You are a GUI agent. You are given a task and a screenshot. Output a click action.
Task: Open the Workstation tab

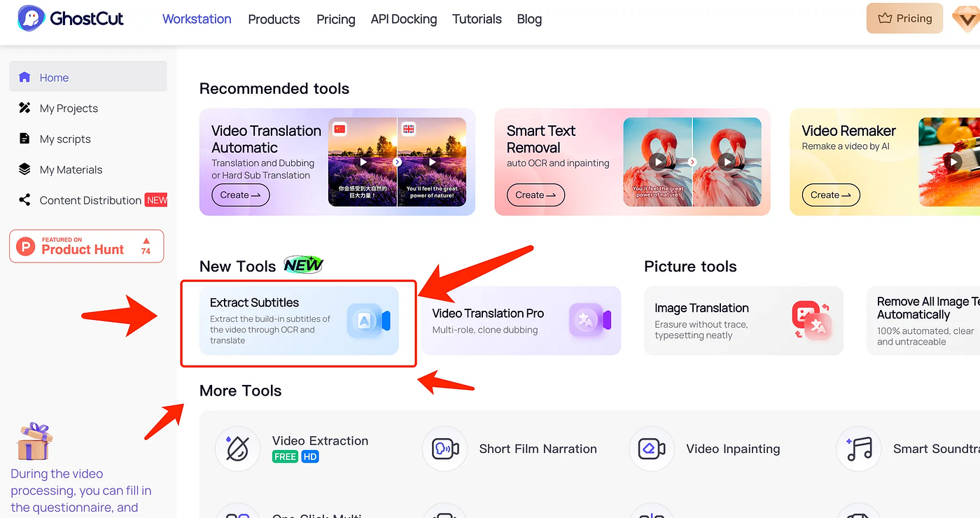[x=197, y=19]
